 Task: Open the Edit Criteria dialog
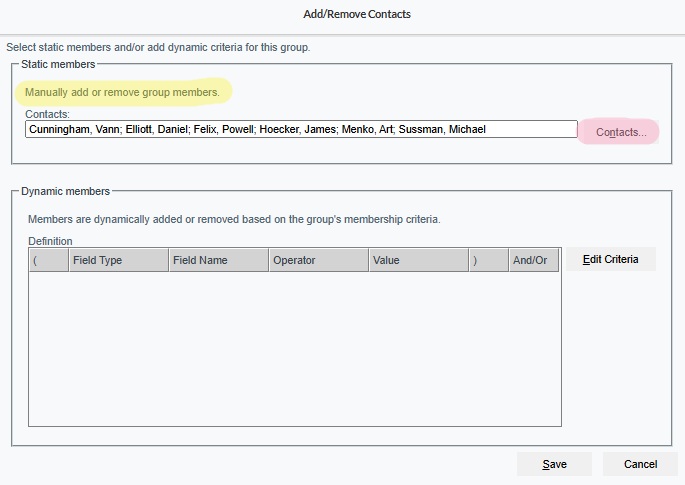click(610, 259)
